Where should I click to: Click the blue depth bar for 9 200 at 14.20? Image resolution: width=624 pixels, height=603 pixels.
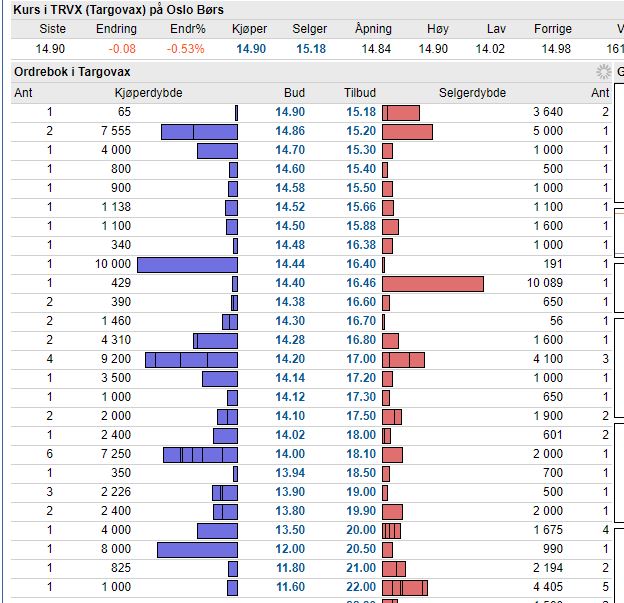tap(191, 360)
